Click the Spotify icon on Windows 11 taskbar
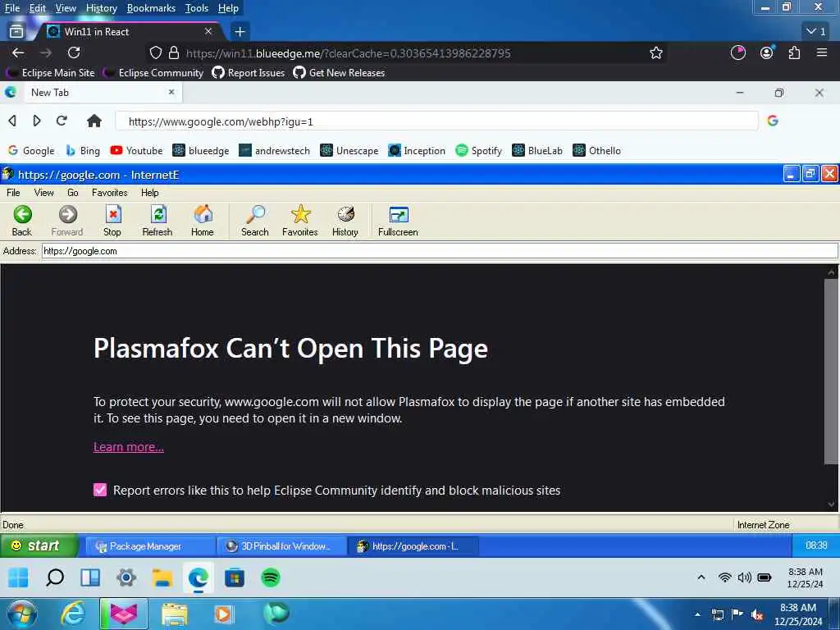The image size is (840, 630). [x=271, y=577]
